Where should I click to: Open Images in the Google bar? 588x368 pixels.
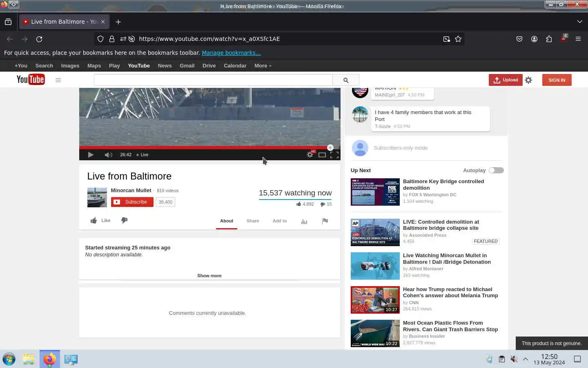(x=70, y=65)
